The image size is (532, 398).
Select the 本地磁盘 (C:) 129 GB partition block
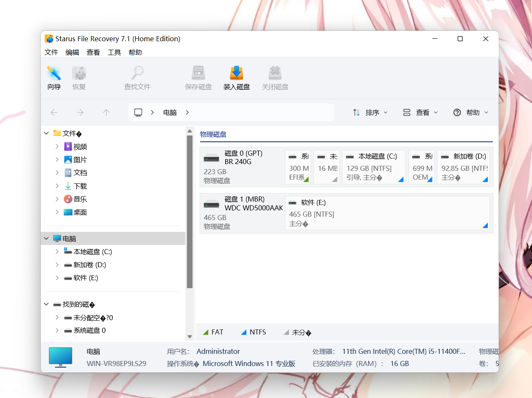coord(374,167)
